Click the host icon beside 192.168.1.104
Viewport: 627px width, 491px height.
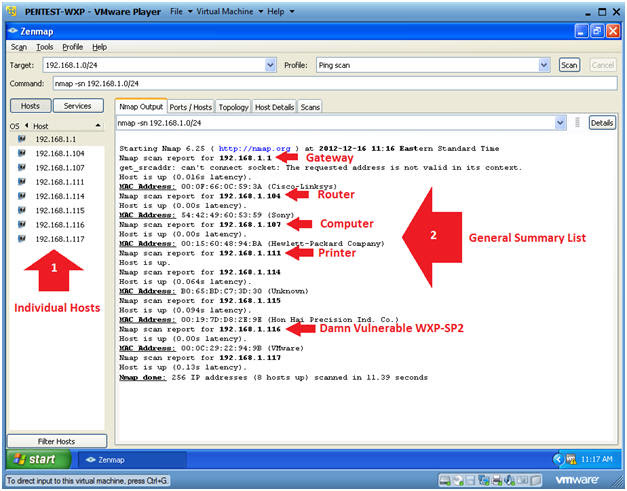(x=22, y=153)
